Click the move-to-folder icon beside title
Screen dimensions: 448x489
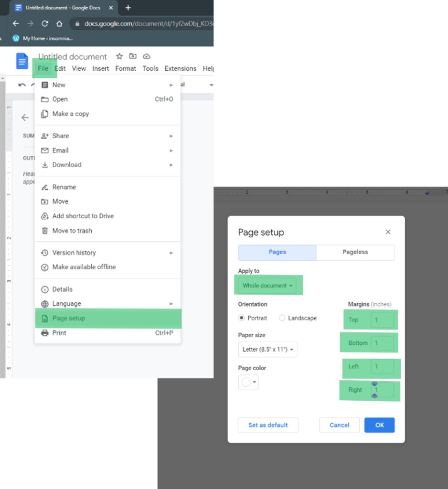click(x=133, y=56)
